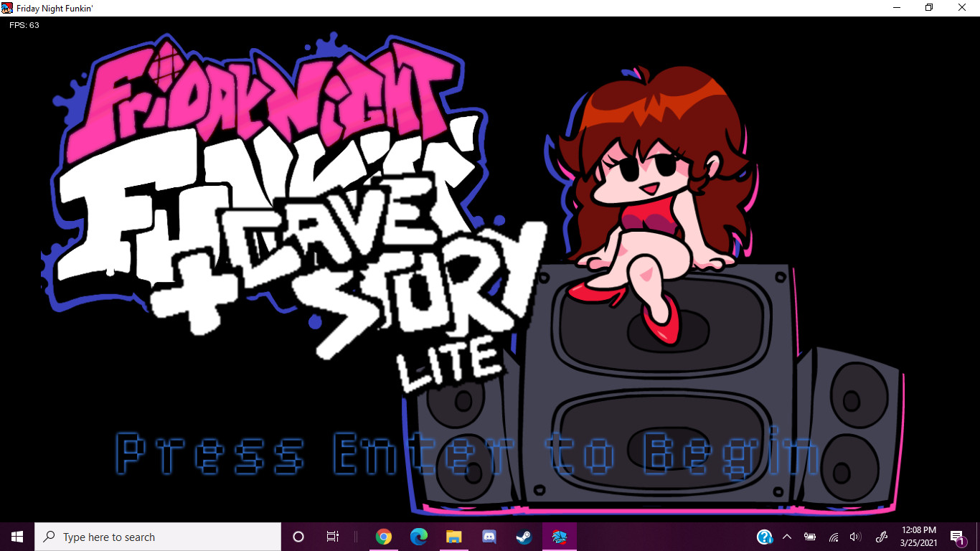980x551 pixels.
Task: Open the Get Help tray notification
Action: pyautogui.click(x=763, y=537)
